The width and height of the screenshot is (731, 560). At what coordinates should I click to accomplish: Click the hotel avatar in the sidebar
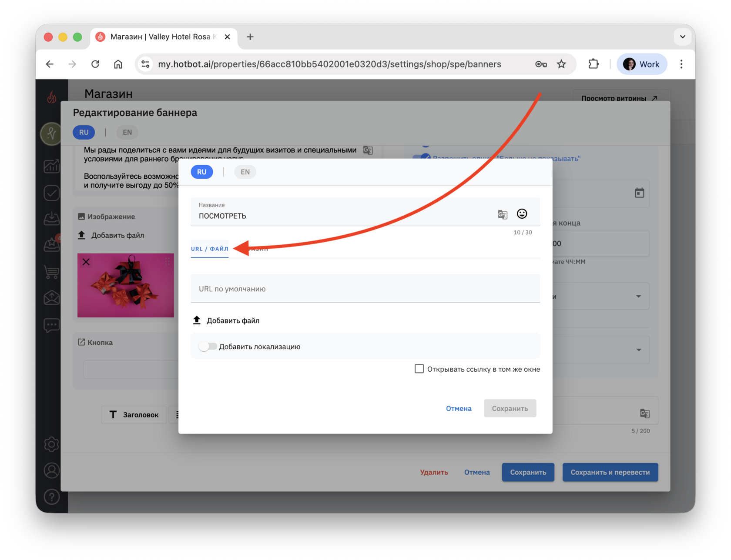pyautogui.click(x=51, y=133)
